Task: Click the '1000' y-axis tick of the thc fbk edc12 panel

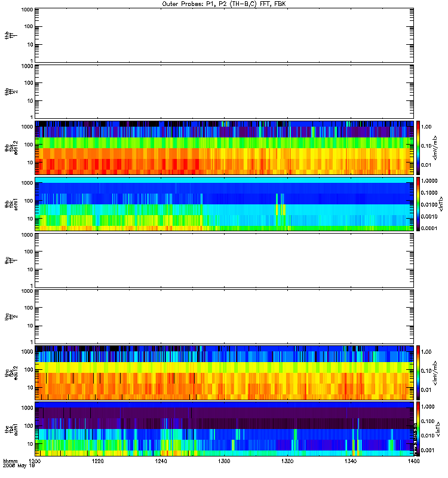Action: point(27,352)
